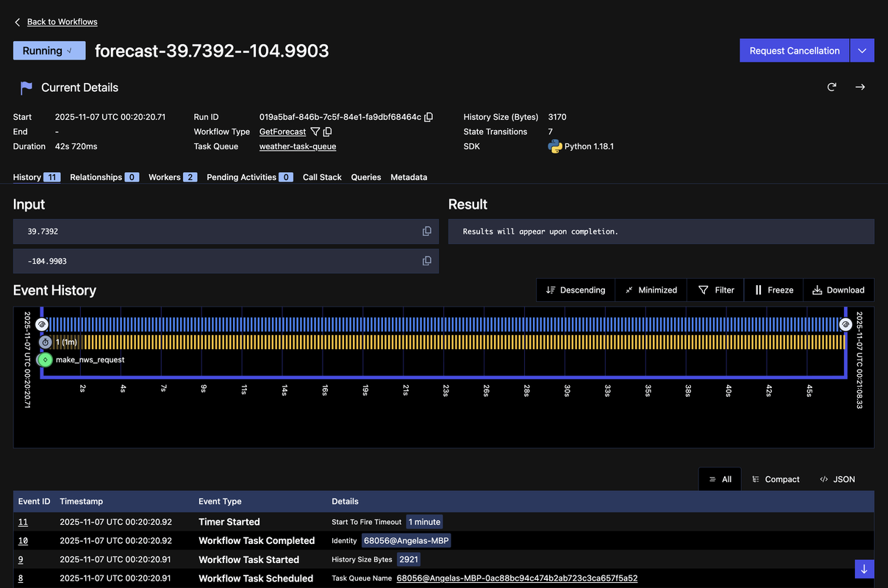Click the Workers count badge 2

coord(190,177)
